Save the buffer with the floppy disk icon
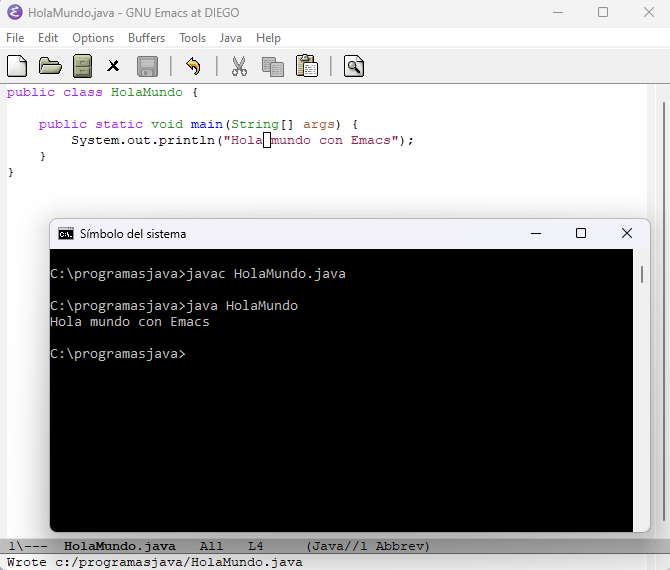670x570 pixels. (147, 67)
